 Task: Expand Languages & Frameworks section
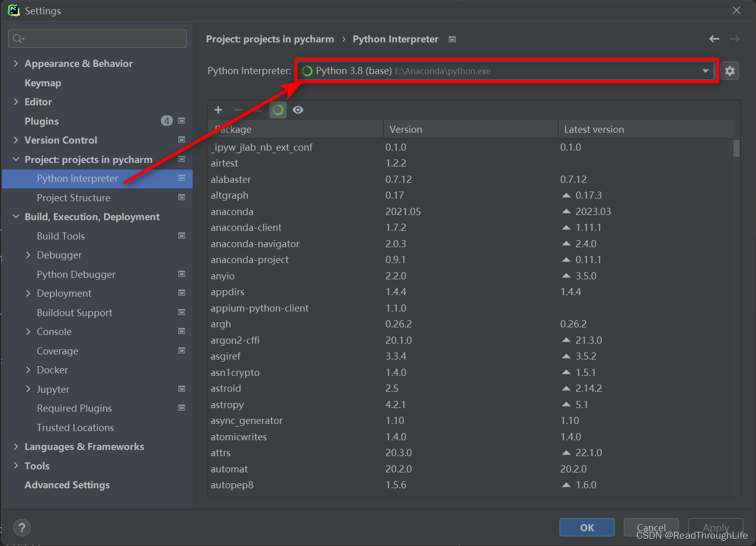pos(16,446)
